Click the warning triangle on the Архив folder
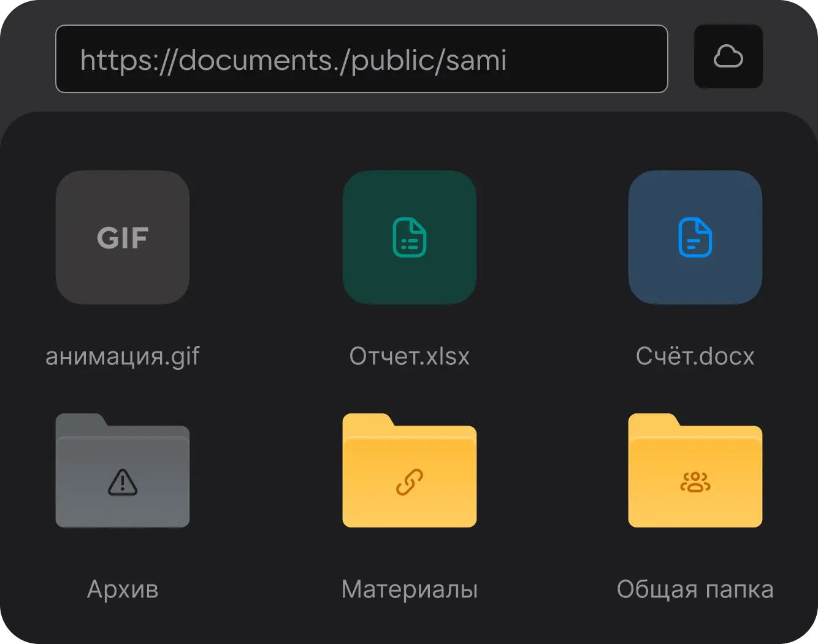This screenshot has width=818, height=644. click(122, 485)
